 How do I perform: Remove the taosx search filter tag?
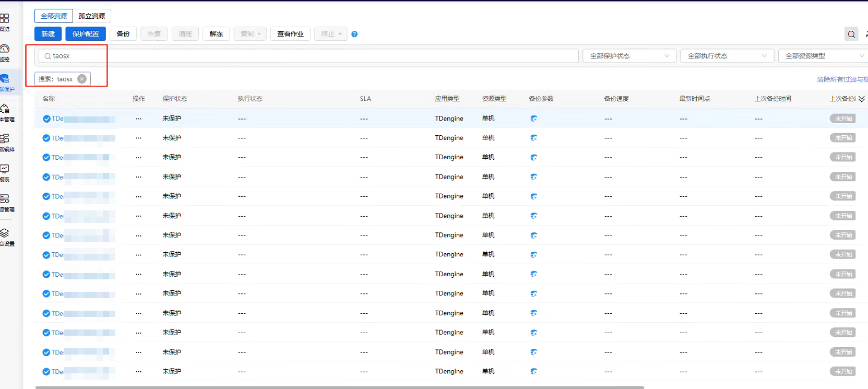coord(82,79)
